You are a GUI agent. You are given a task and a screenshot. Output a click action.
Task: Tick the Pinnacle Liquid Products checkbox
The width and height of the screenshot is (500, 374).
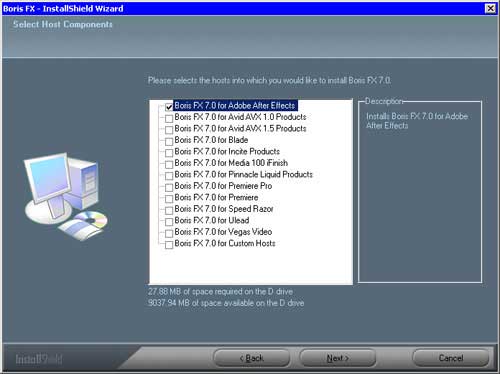tap(169, 176)
